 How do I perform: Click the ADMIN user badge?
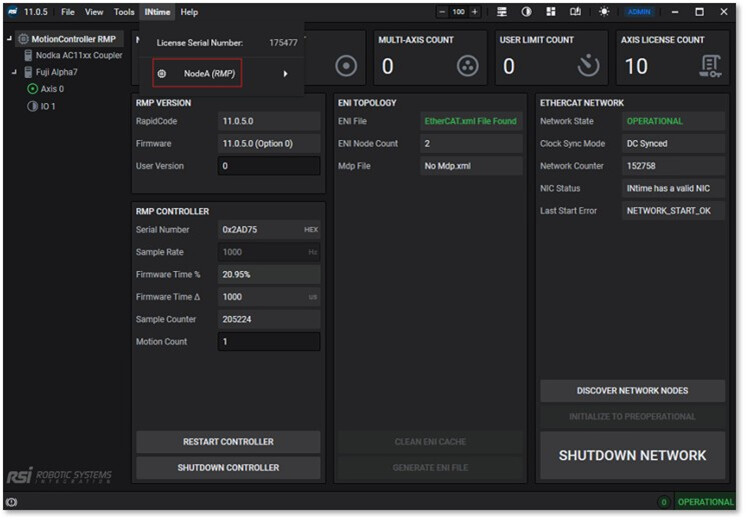click(x=639, y=12)
